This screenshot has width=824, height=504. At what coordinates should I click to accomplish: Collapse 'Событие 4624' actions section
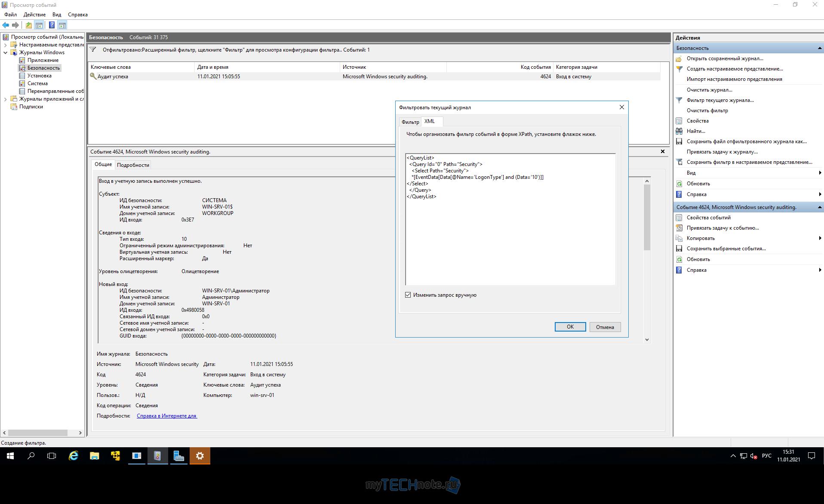[819, 207]
